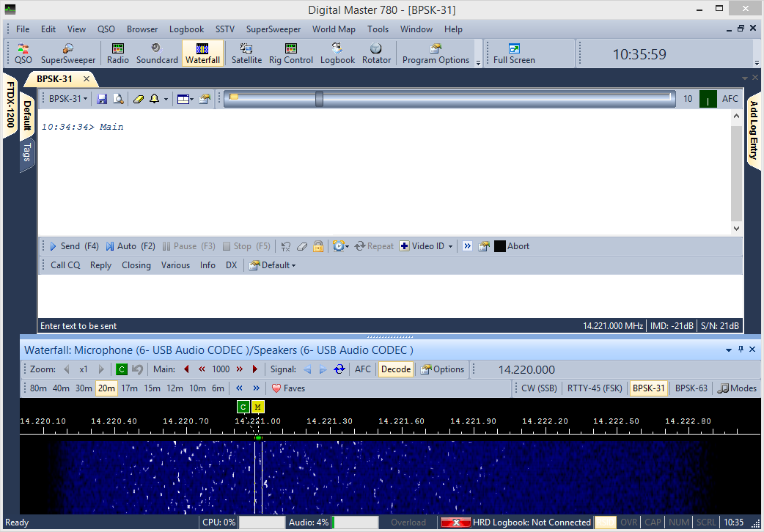Click the green squelch level indicator
Viewport: 764px width, 532px height.
(x=708, y=99)
